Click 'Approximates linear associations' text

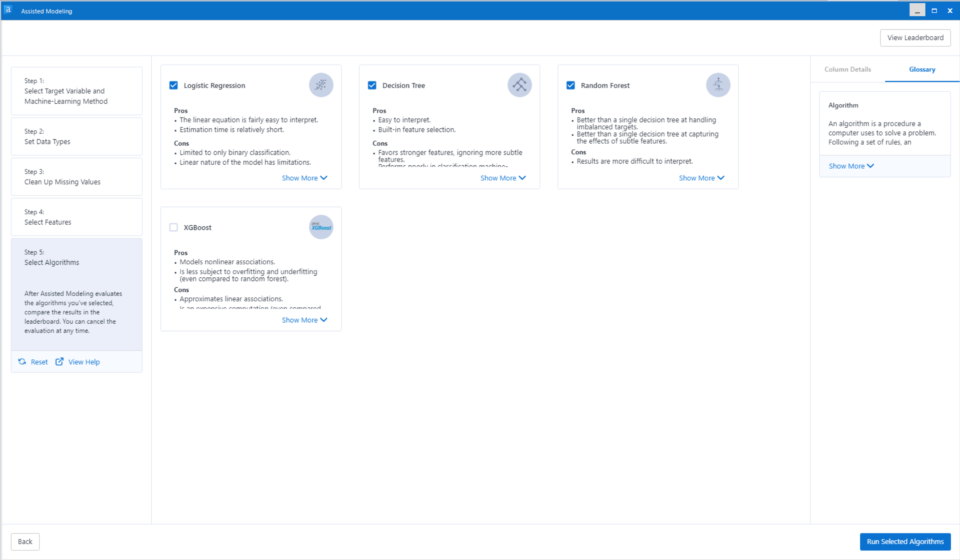point(231,299)
